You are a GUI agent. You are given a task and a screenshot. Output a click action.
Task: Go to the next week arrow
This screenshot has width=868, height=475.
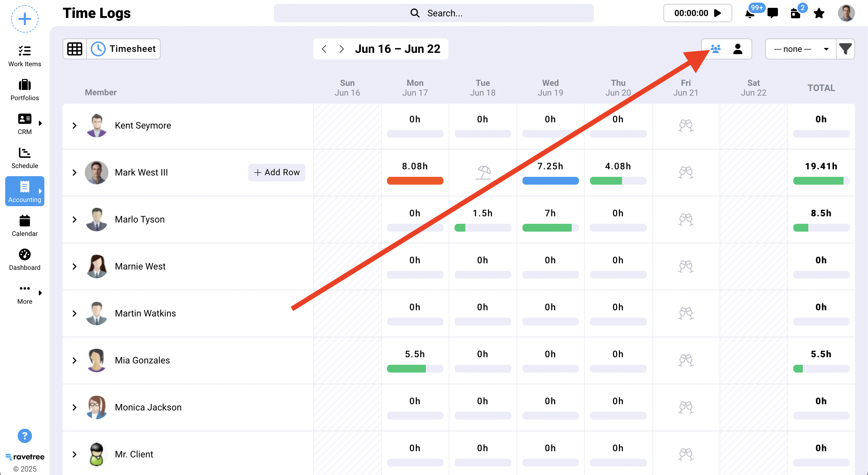(x=341, y=49)
